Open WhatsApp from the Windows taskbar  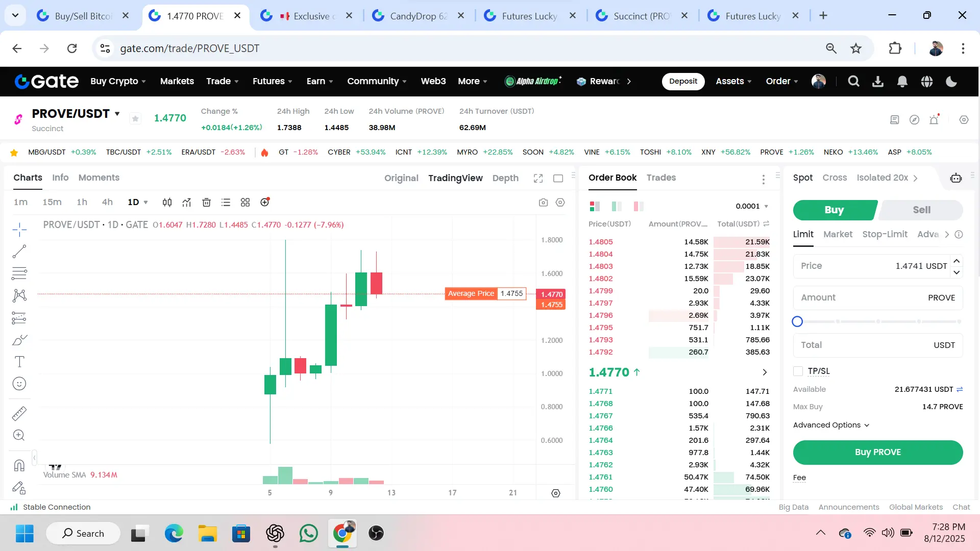click(308, 534)
